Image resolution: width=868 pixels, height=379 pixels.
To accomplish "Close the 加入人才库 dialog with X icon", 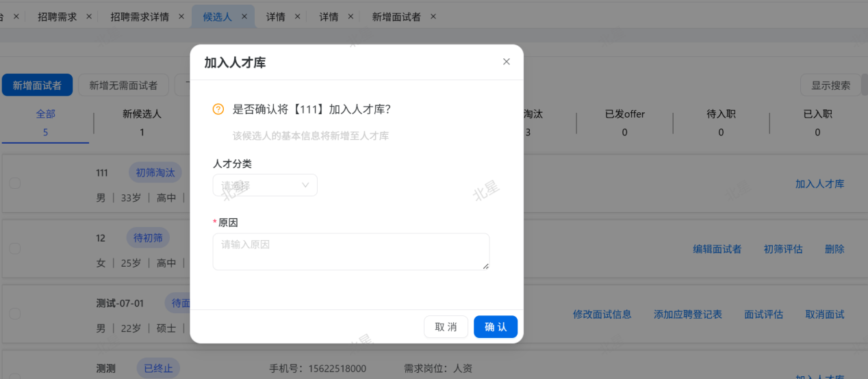I will (x=507, y=62).
